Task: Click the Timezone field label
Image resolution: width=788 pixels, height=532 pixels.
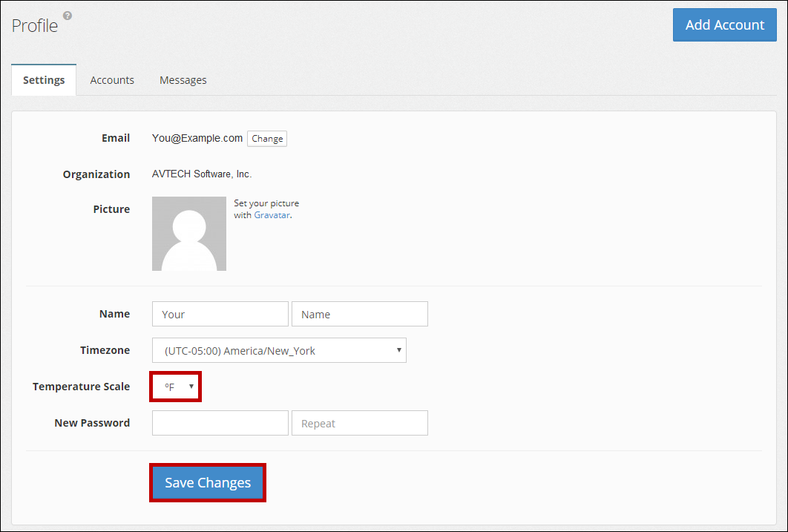Action: pos(105,350)
